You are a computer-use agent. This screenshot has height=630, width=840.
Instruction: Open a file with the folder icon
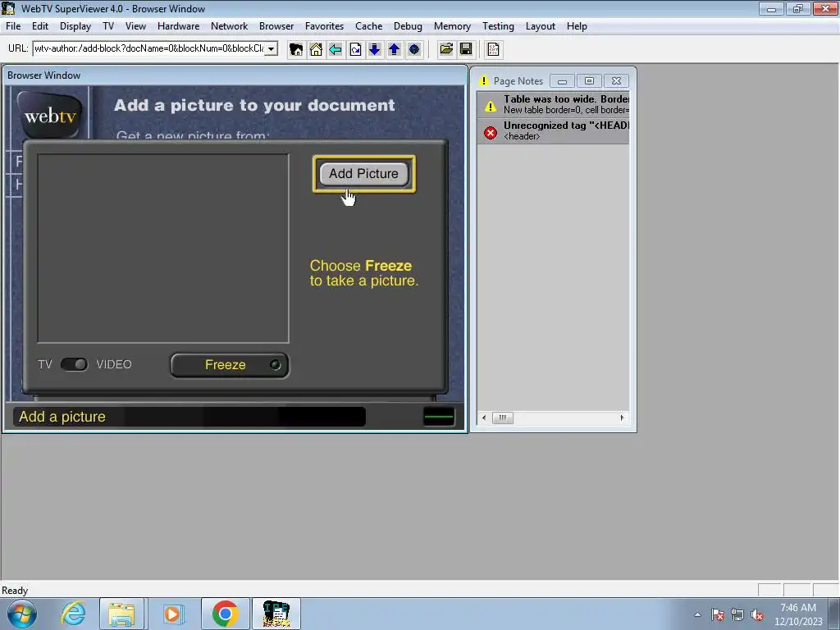coord(445,49)
